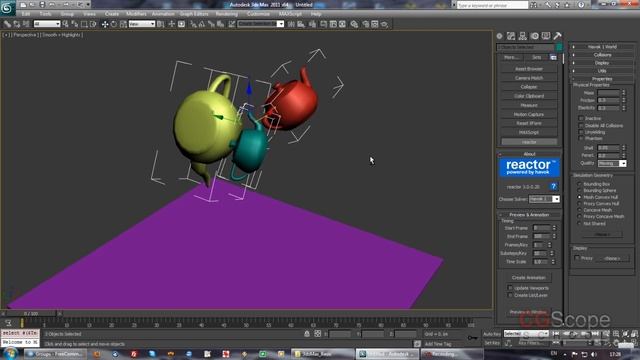
Task: Open the Rendering menu
Action: pyautogui.click(x=227, y=14)
